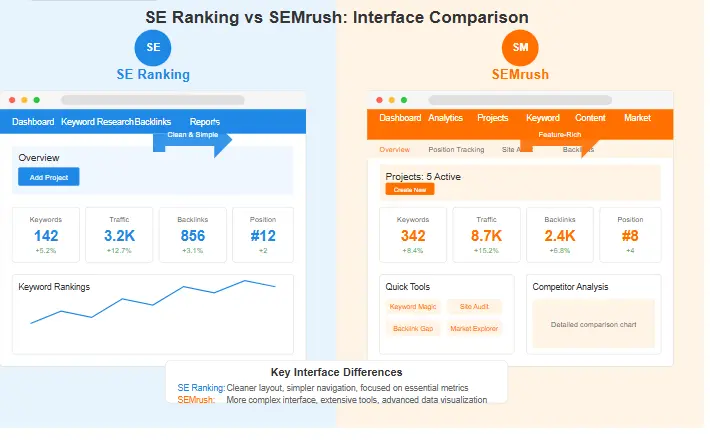Click the Traffic 3.2K metric card
The image size is (710, 440).
(119, 235)
